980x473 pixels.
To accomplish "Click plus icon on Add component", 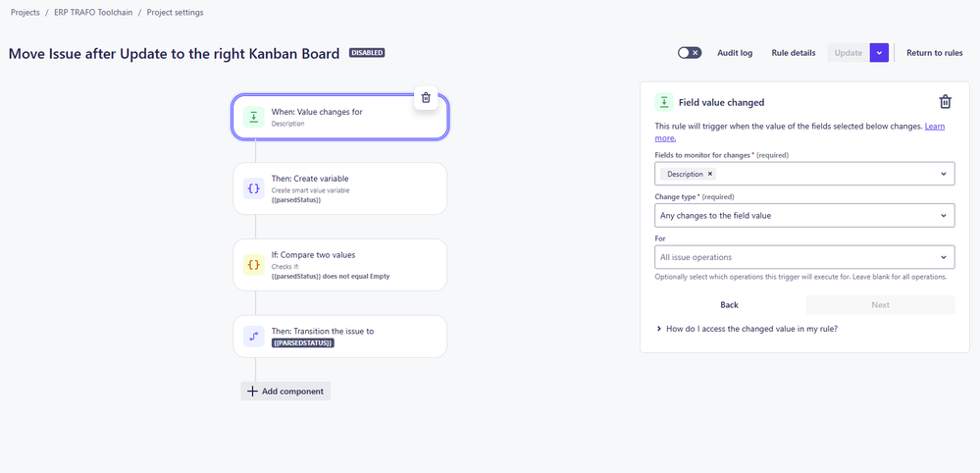I will pos(252,392).
